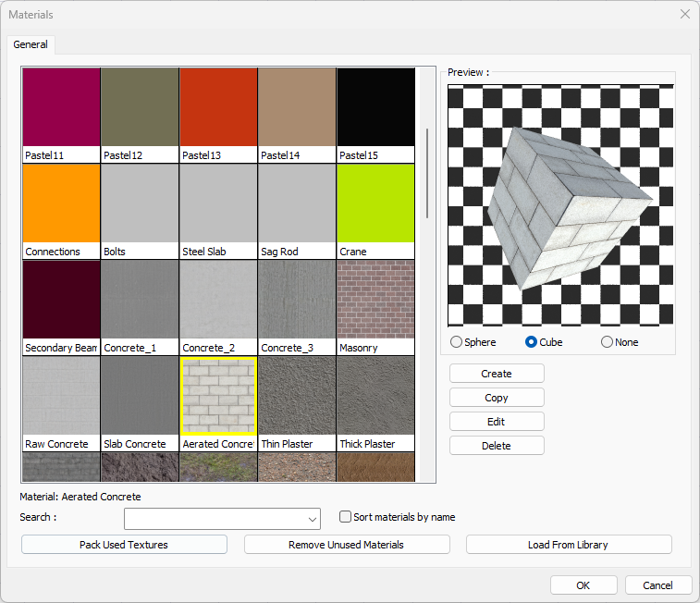This screenshot has height=603, width=700.
Task: Select the Aerated Concrete material thumbnail
Action: [218, 397]
